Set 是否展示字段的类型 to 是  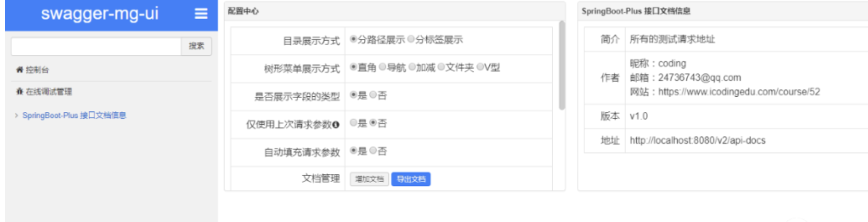353,95
